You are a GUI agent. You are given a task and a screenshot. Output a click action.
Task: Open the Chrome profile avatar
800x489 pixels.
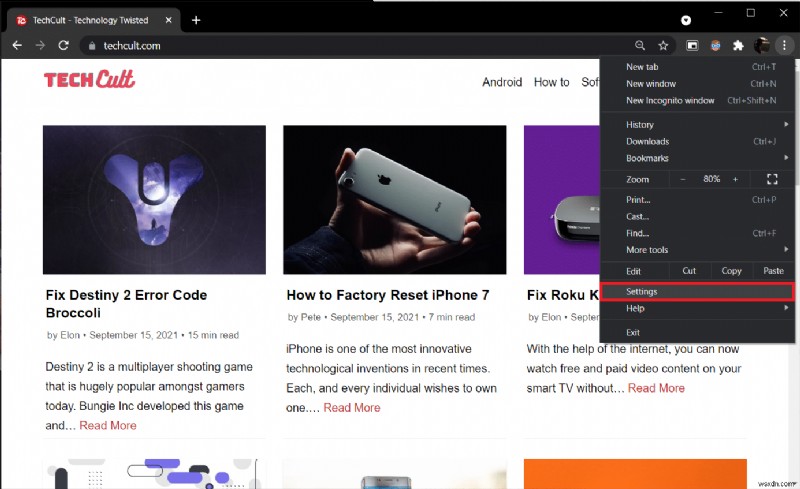coord(761,45)
